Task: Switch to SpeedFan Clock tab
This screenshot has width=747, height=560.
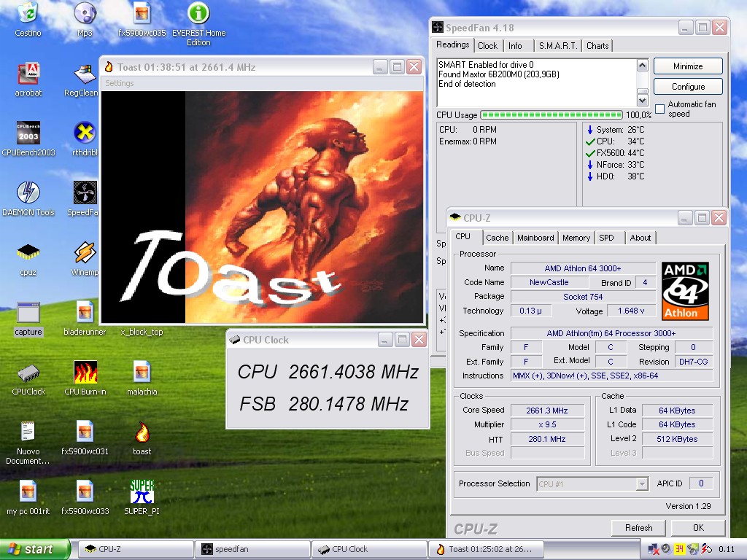Action: pyautogui.click(x=487, y=46)
